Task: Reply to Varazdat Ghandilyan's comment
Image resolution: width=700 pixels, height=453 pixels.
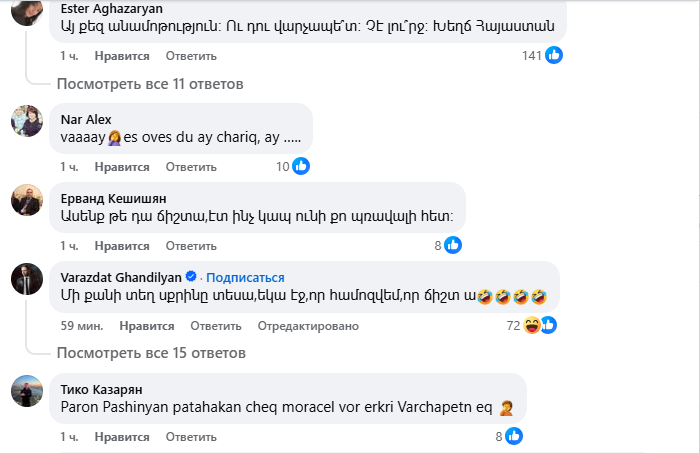Action: coord(215,325)
